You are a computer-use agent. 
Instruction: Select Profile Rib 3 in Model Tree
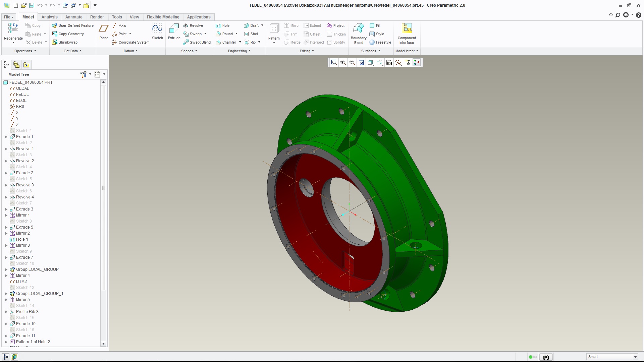(27, 312)
